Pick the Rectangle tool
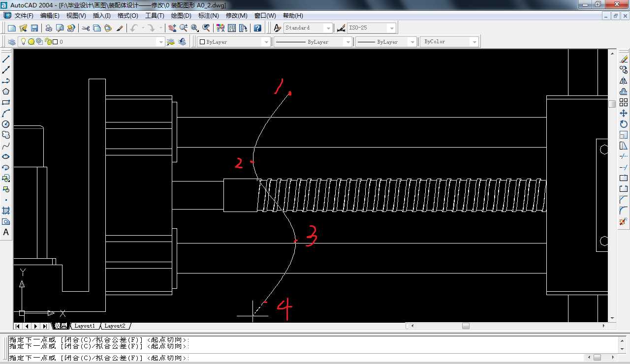The height and width of the screenshot is (364, 630). pos(6,102)
